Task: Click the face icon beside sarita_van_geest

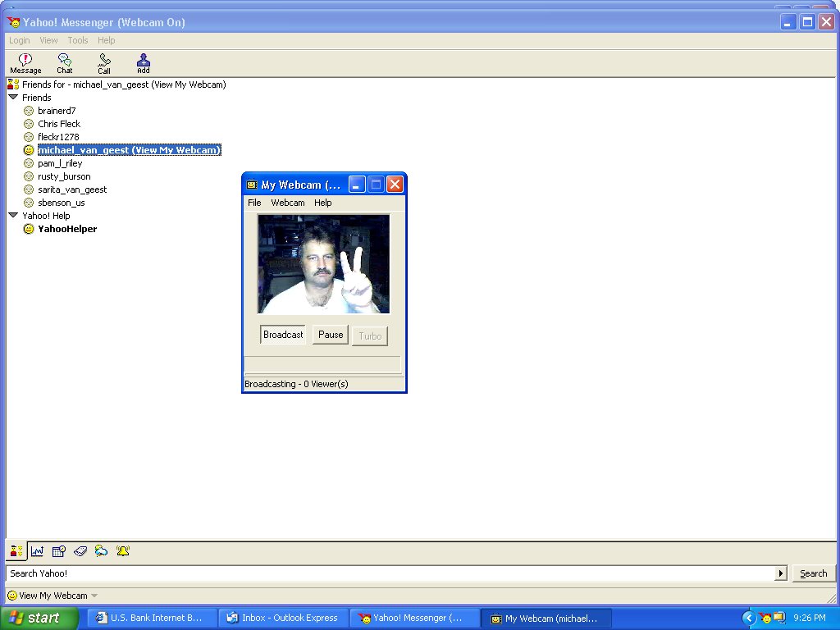Action: click(x=29, y=189)
